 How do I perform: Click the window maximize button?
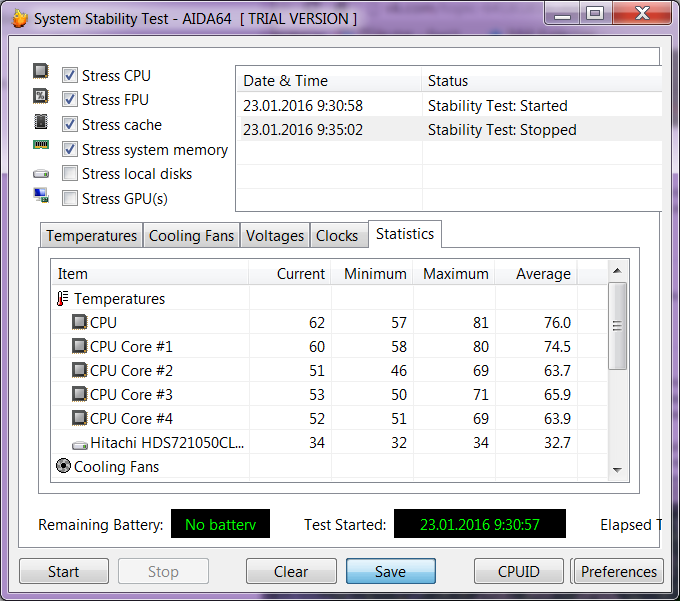(595, 13)
